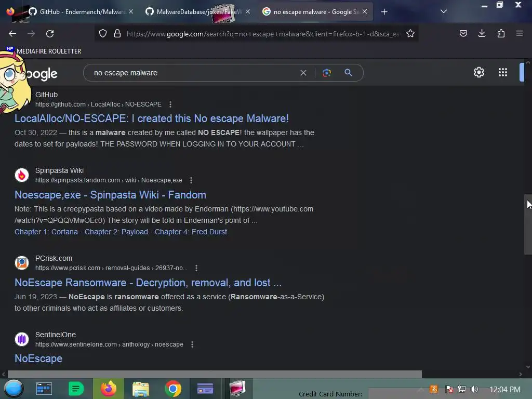Open the MEDIAFIRE ROULETTER bookmark
The image size is (532, 399).
44,51
